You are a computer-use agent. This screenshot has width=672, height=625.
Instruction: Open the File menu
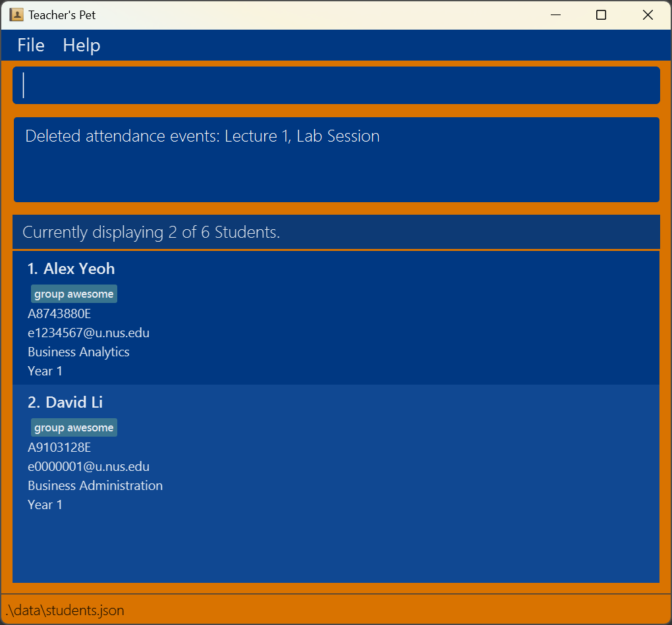31,45
